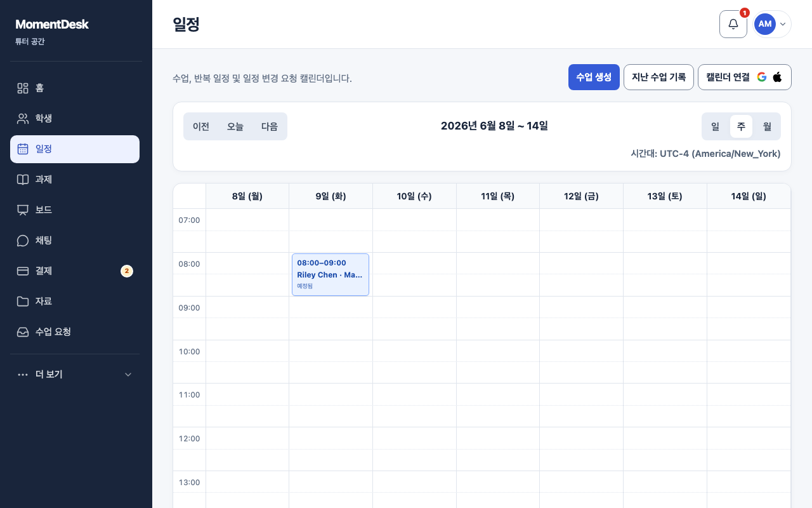Click the Apple logo in calendar connect
The height and width of the screenshot is (508, 812).
pos(777,77)
